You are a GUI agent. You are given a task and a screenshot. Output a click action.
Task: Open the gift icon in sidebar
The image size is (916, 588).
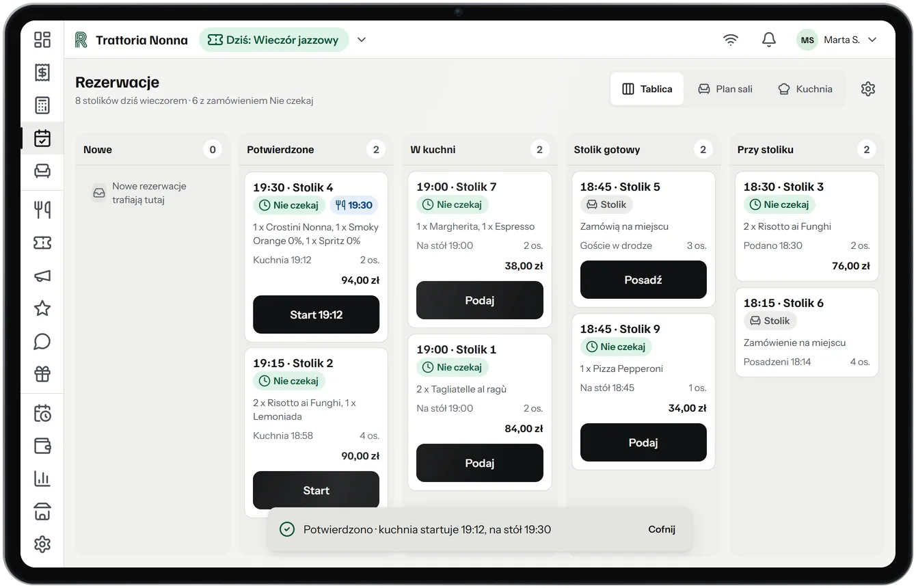click(x=42, y=374)
